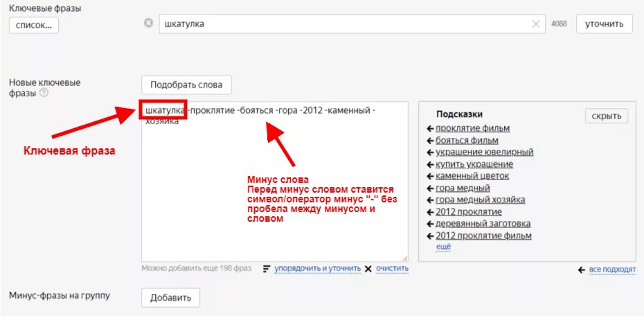Viewport: 644px width, 316px height.
Task: Click the Ключевые фразы label
Action: (45, 8)
